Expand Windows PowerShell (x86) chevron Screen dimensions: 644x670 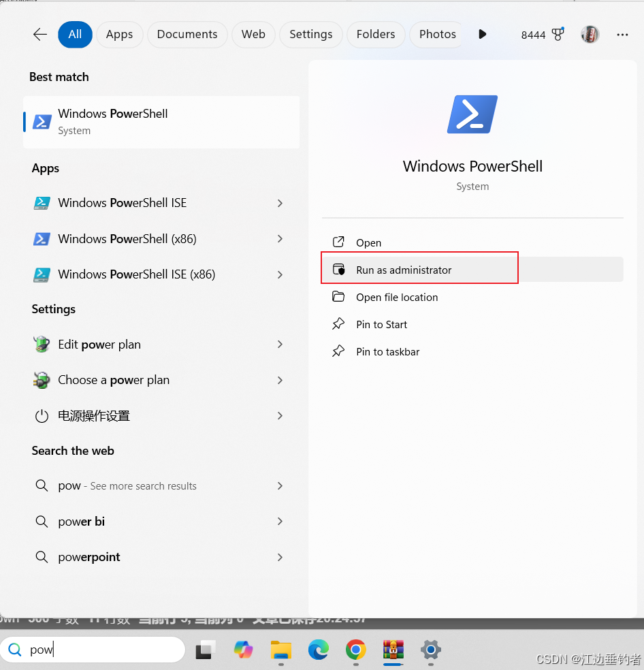280,238
